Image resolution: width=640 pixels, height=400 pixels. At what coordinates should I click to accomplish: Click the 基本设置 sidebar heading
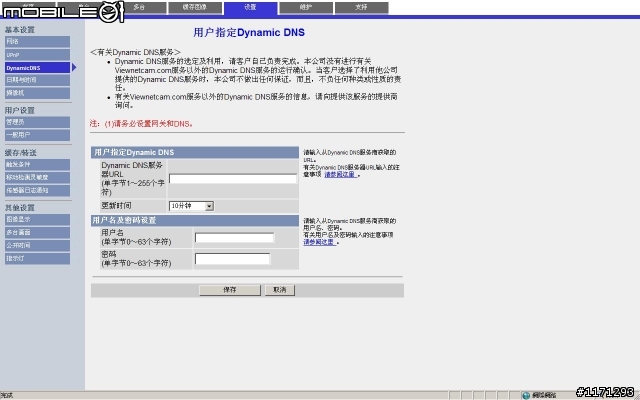point(20,30)
